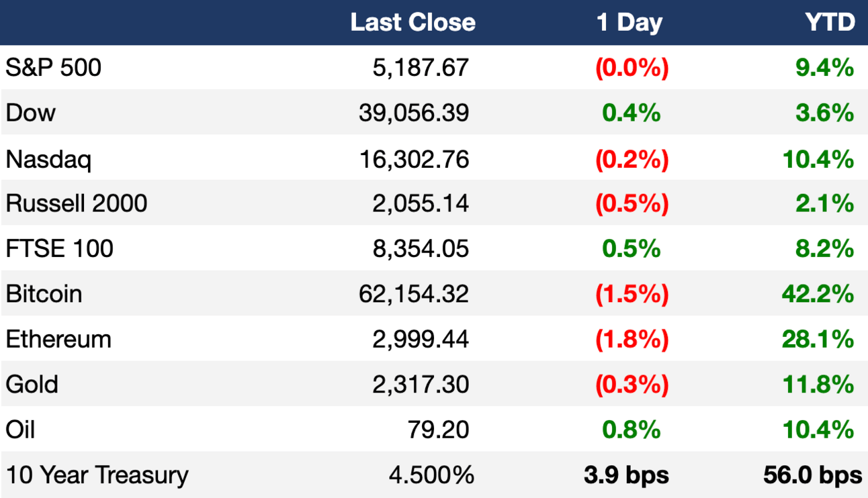This screenshot has height=498, width=868.
Task: Select the Russell 2000 row label
Action: [x=76, y=203]
